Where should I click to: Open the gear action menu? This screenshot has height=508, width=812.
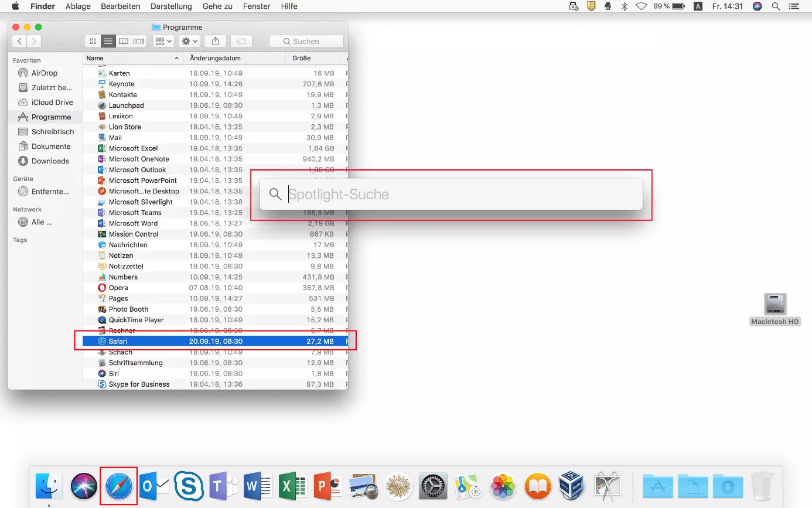coord(190,41)
